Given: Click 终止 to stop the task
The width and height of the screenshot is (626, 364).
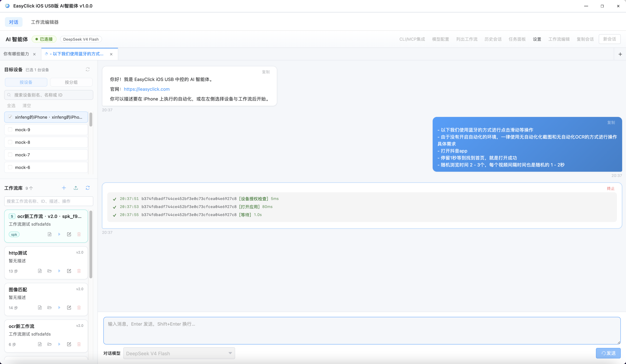Looking at the screenshot, I should [x=611, y=189].
